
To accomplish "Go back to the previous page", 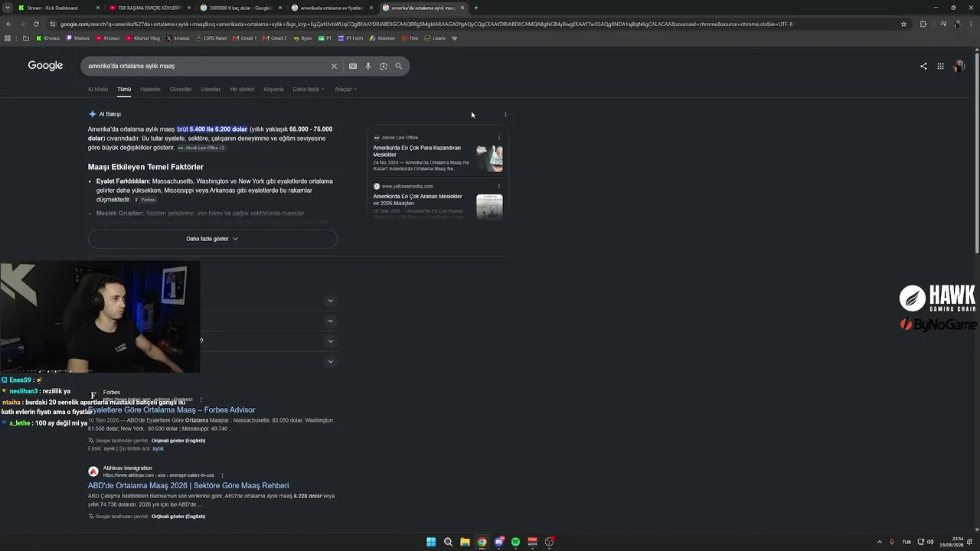I will [8, 24].
